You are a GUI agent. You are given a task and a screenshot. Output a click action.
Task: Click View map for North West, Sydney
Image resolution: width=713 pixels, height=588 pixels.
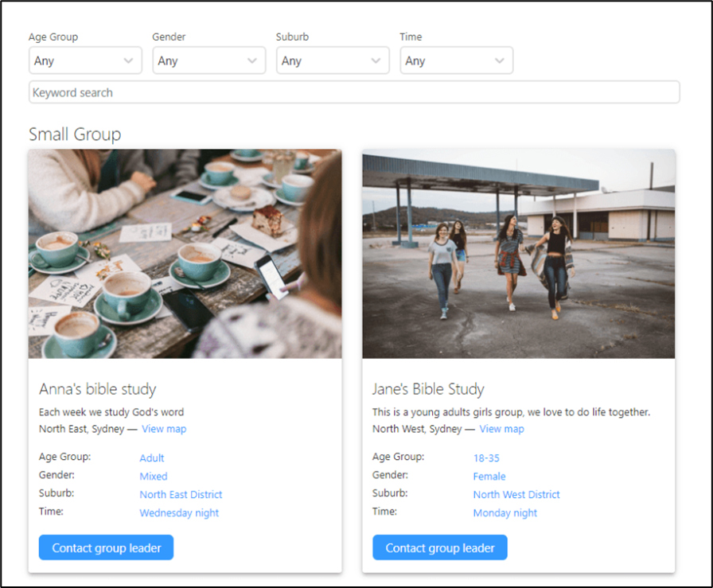click(x=501, y=429)
